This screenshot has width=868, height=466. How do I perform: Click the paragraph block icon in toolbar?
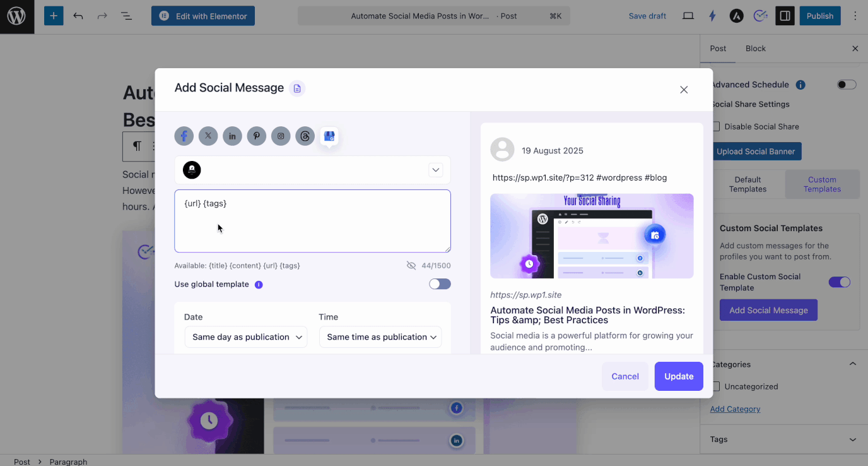click(137, 146)
